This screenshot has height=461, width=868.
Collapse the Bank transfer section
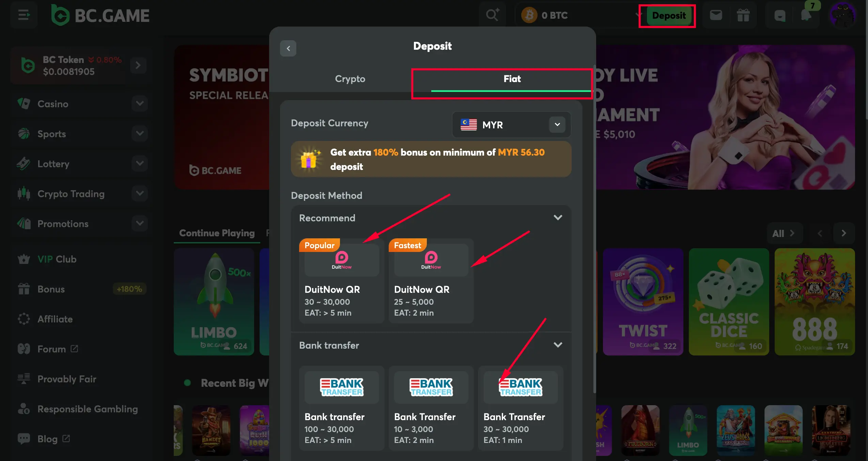tap(558, 345)
